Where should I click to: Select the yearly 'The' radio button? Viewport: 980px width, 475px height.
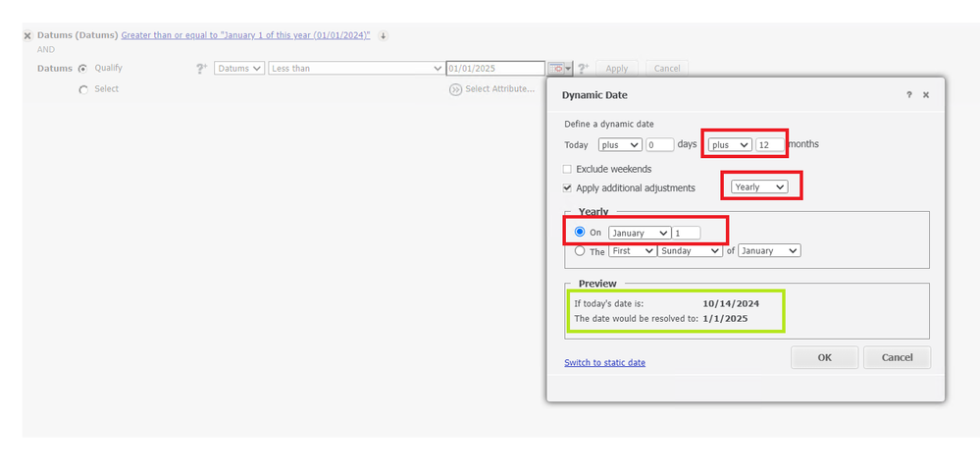click(580, 251)
